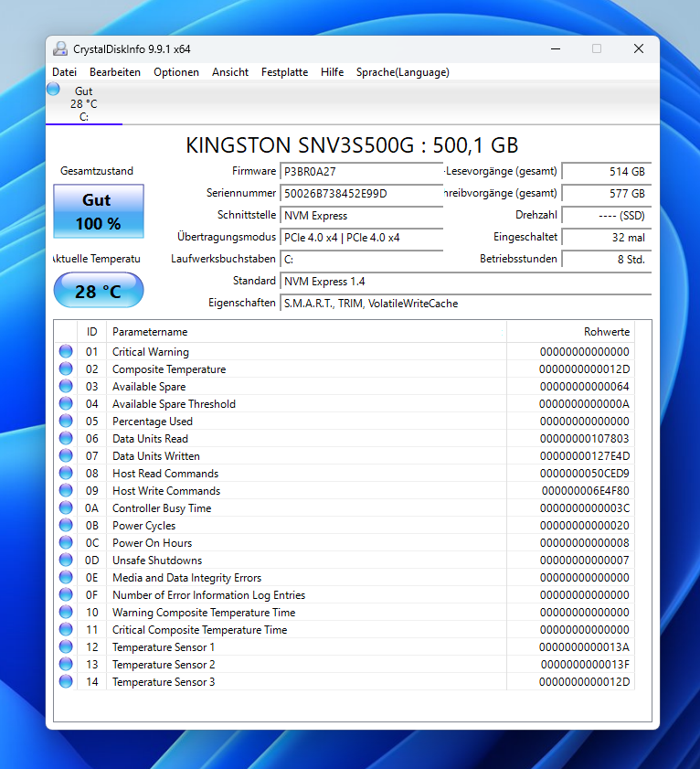Click the status orb for Critical Warning
The width and height of the screenshot is (700, 769).
pos(66,351)
